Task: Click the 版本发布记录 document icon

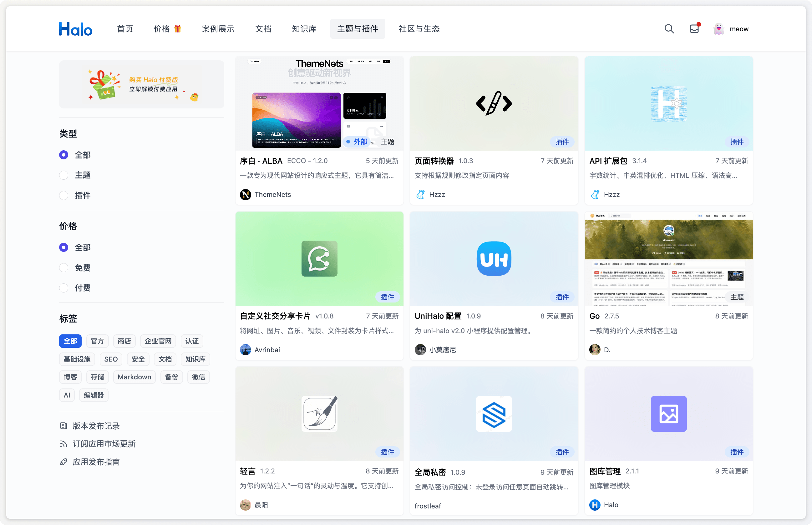Action: click(x=63, y=426)
